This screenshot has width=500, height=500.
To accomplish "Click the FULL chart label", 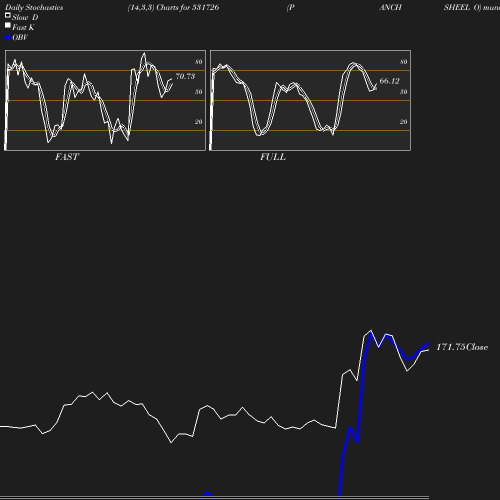I will 273,157.
